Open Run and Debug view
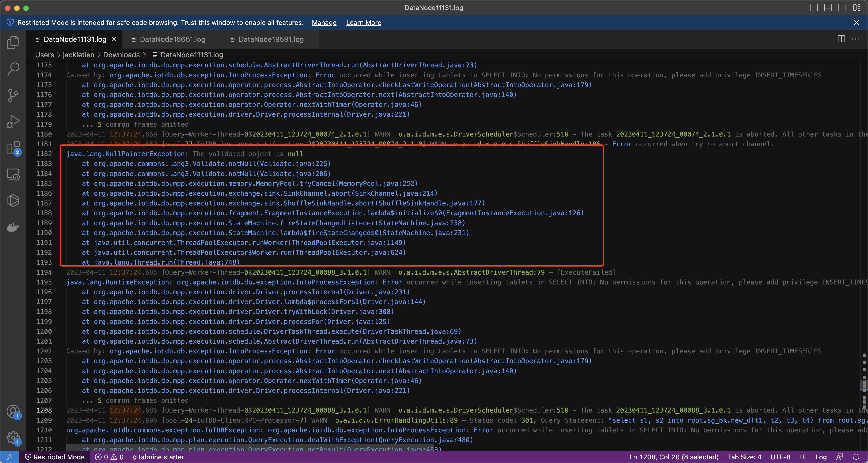Image resolution: width=868 pixels, height=463 pixels. click(13, 121)
